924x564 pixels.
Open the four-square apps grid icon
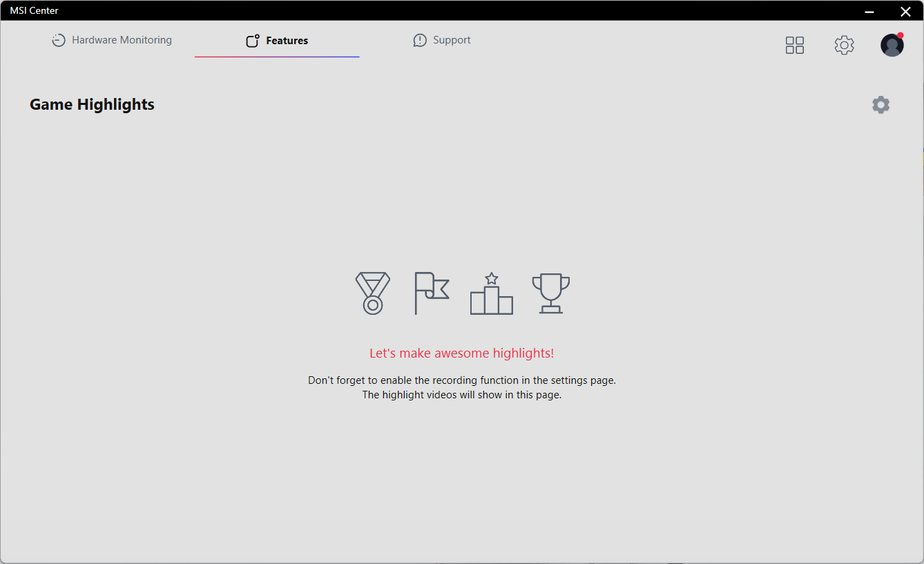(795, 45)
